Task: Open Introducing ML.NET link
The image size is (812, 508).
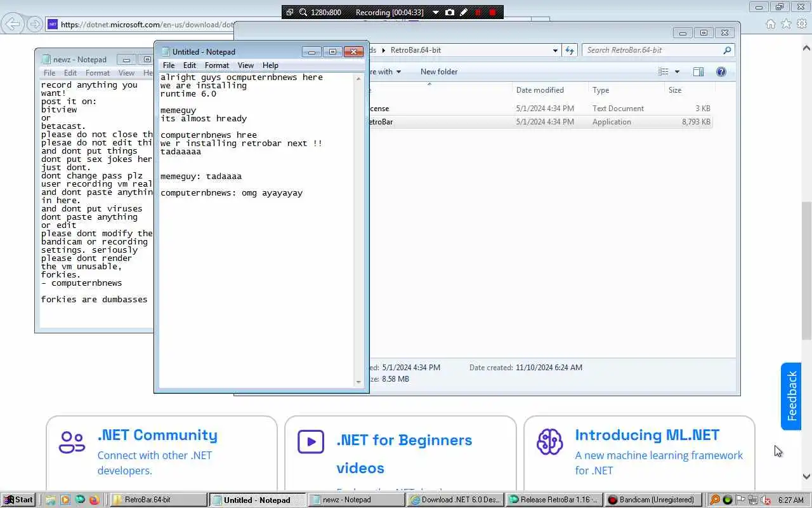Action: click(647, 435)
